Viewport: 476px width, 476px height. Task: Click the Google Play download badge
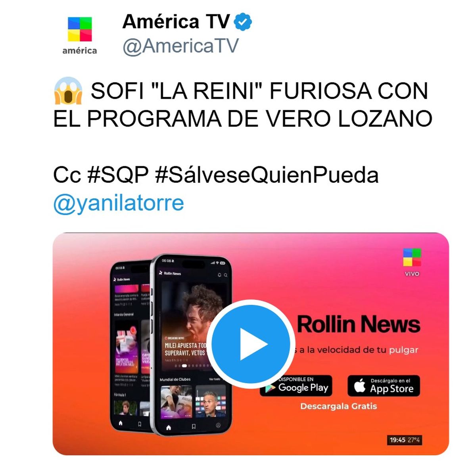point(296,386)
